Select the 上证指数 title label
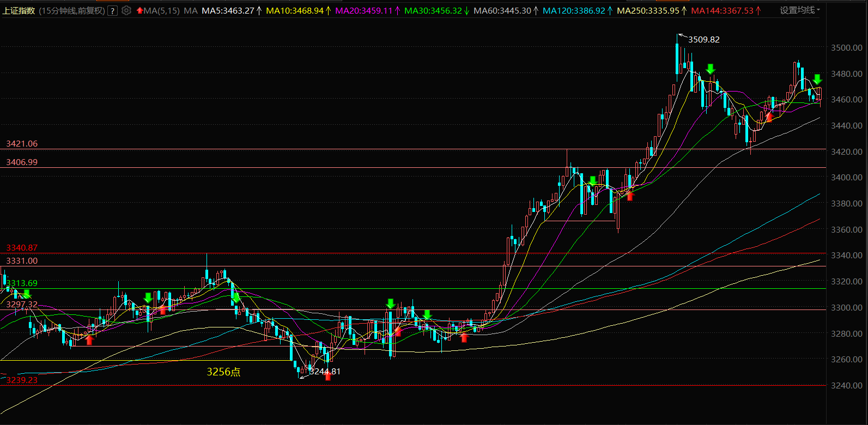The height and width of the screenshot is (425, 868). pyautogui.click(x=19, y=10)
